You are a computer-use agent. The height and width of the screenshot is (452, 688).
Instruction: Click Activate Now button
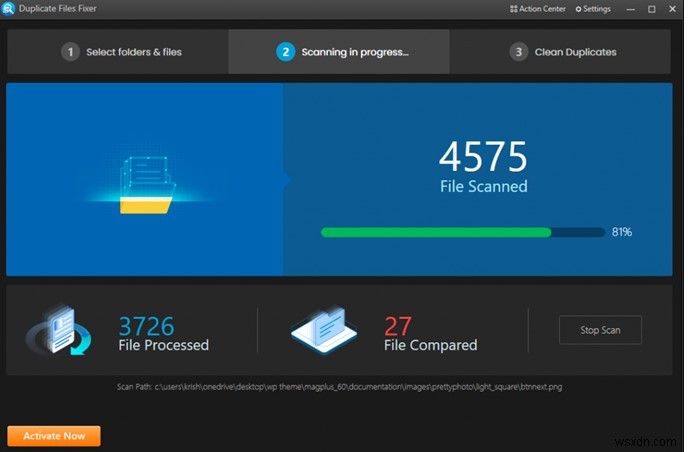tap(54, 436)
